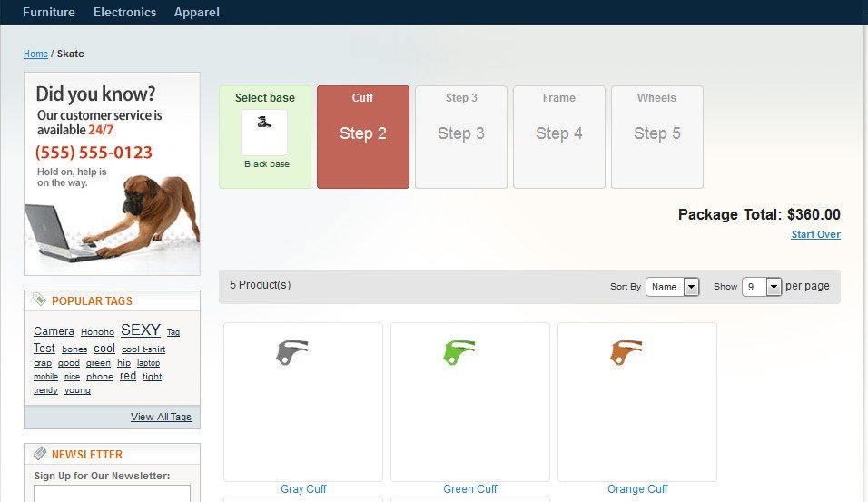Image resolution: width=868 pixels, height=502 pixels.
Task: Open the trendy tag
Action: (45, 390)
